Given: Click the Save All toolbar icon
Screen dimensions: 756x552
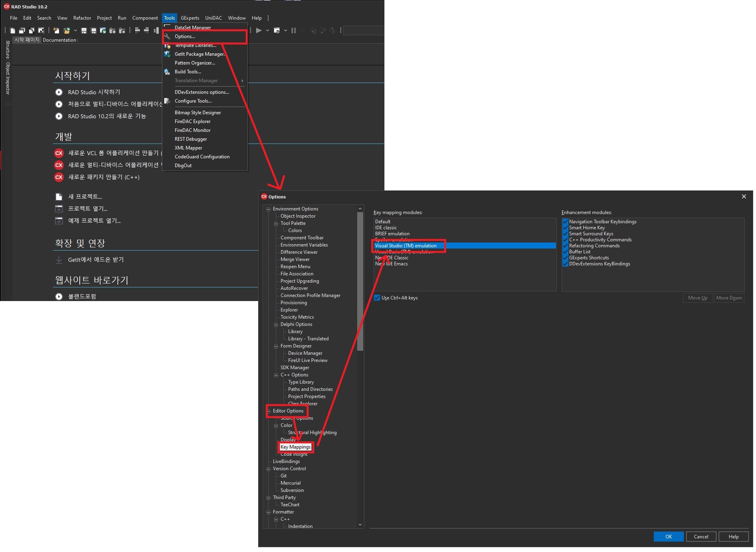Looking at the screenshot, I should (x=93, y=30).
